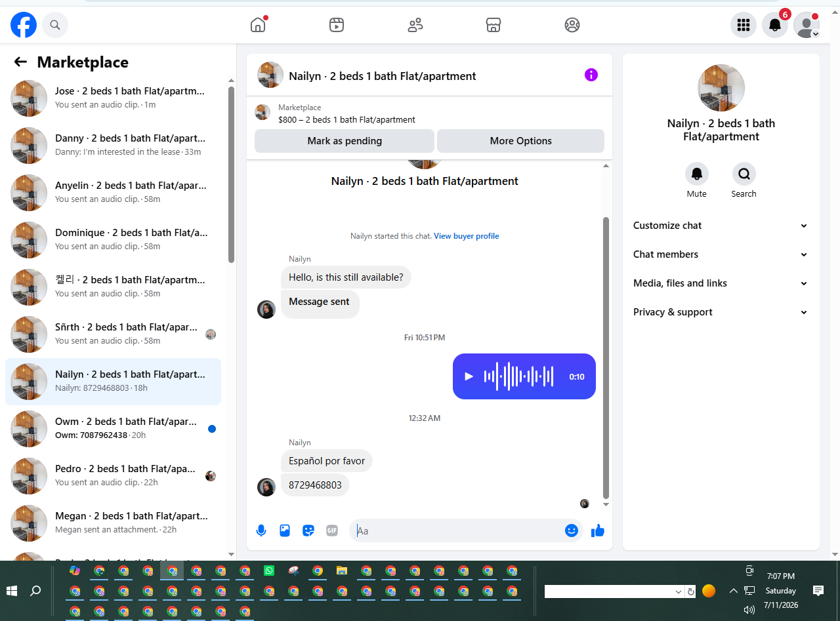Screen dimensions: 840x621
Task: Click the 8729468803 message bubble
Action: 315,485
